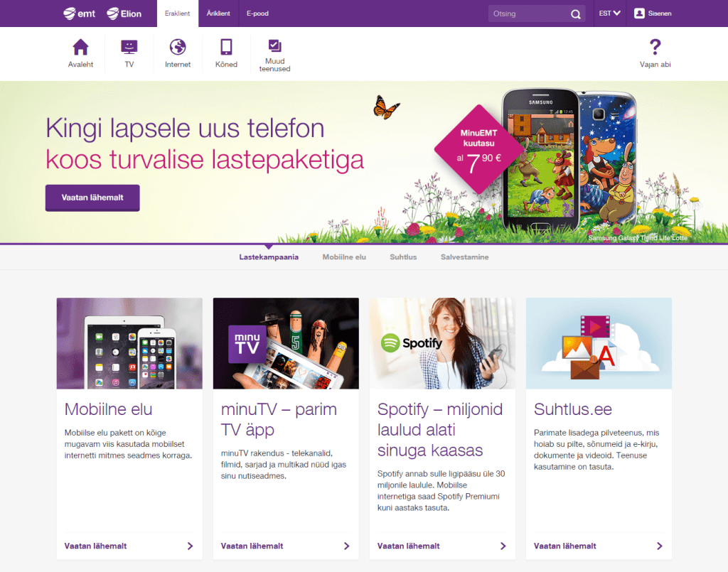This screenshot has height=572, width=728.
Task: Open Muud teenused checklist icon
Action: click(275, 45)
